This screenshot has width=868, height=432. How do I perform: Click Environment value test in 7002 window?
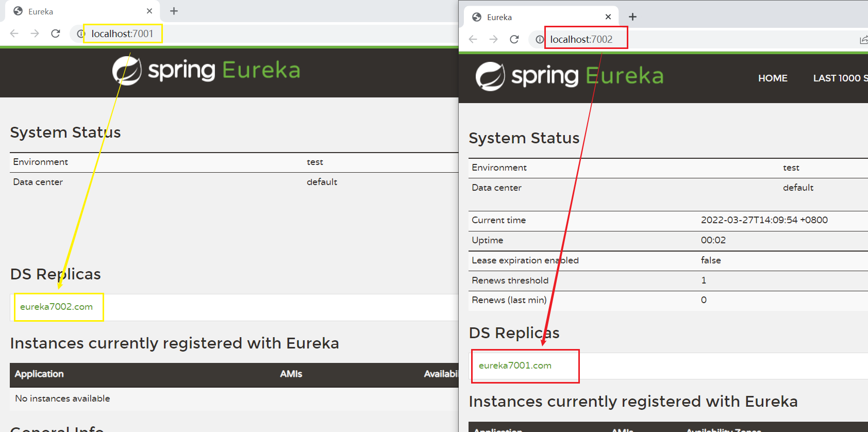pyautogui.click(x=791, y=168)
